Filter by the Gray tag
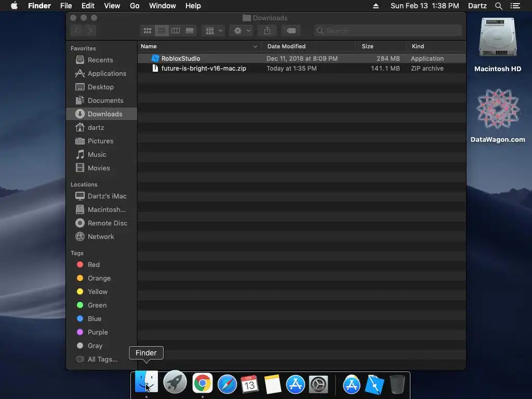Viewport: 532px width, 399px height. click(x=101, y=346)
